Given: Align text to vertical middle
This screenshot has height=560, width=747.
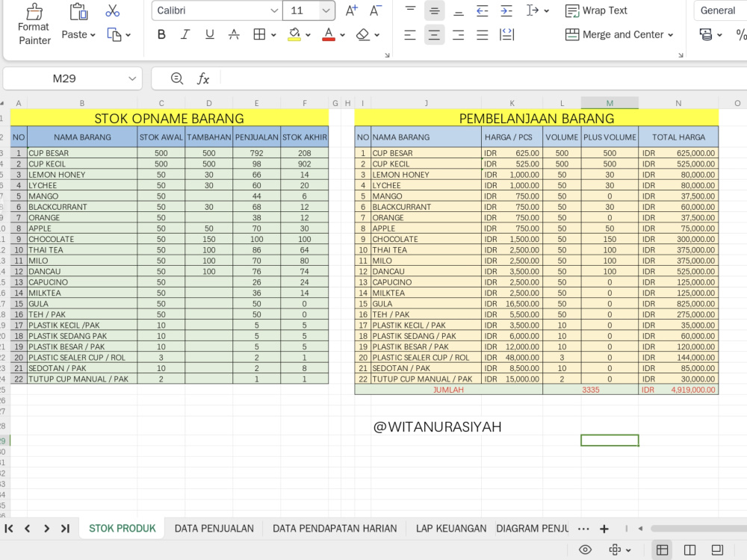Looking at the screenshot, I should (434, 10).
